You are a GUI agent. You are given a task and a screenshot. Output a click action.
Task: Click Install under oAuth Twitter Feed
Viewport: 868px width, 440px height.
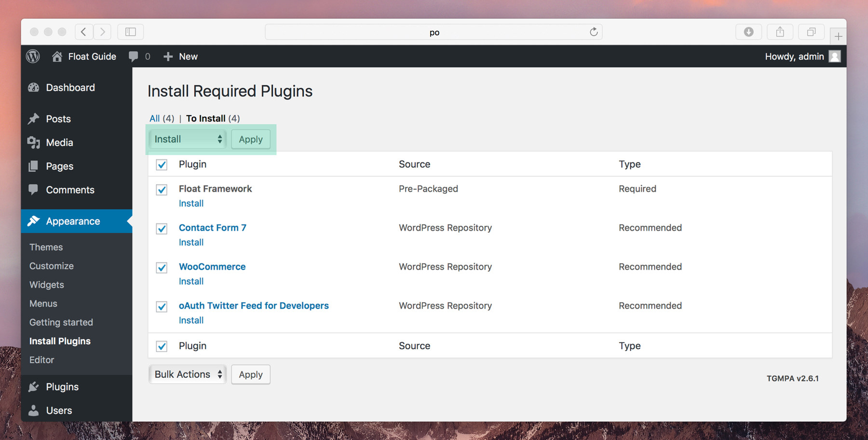click(x=191, y=320)
